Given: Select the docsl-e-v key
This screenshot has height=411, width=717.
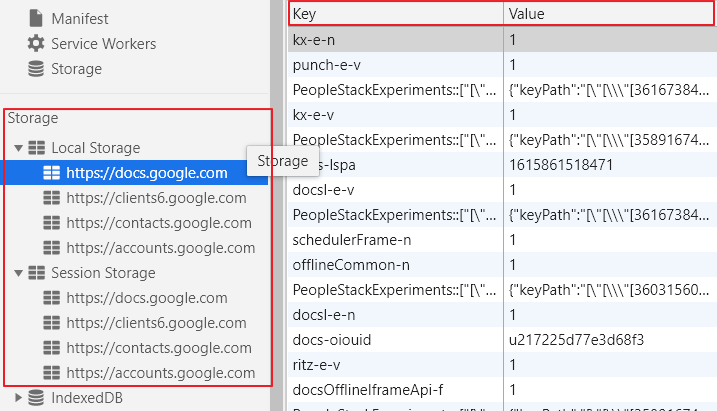Looking at the screenshot, I should tap(323, 190).
